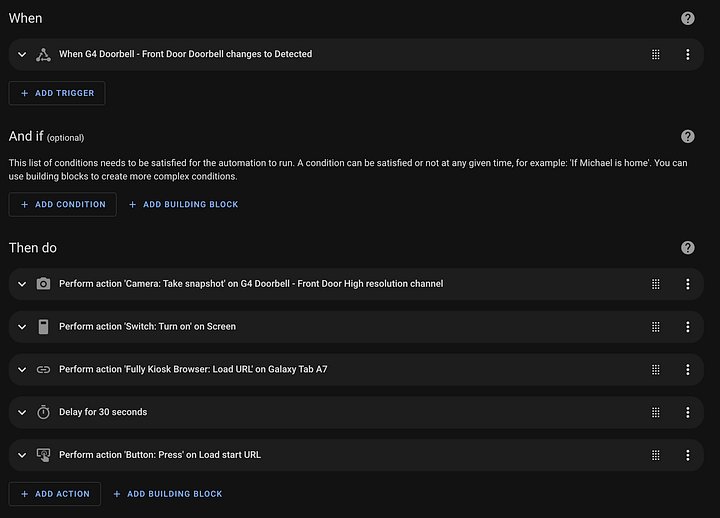Viewport: 720px width, 518px height.
Task: Select the 'Delay for 30 seconds' text
Action: (x=103, y=412)
